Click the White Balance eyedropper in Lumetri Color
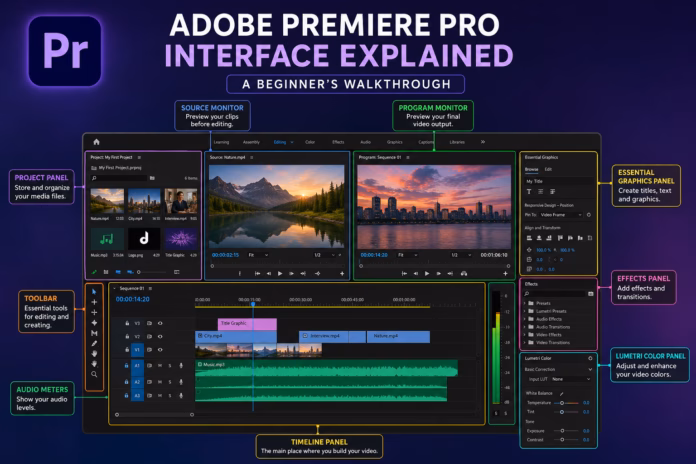Image resolution: width=696 pixels, height=464 pixels. pyautogui.click(x=562, y=393)
